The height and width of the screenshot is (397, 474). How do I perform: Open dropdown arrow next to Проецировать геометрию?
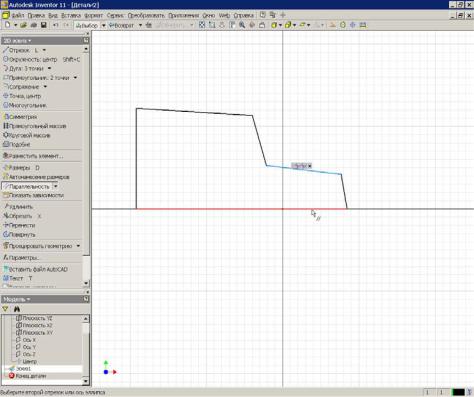pyautogui.click(x=78, y=246)
